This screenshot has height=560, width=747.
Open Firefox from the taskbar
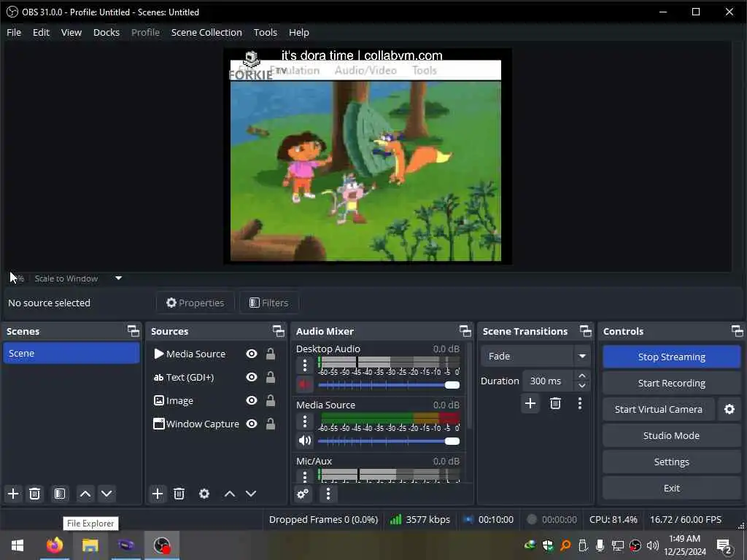54,545
